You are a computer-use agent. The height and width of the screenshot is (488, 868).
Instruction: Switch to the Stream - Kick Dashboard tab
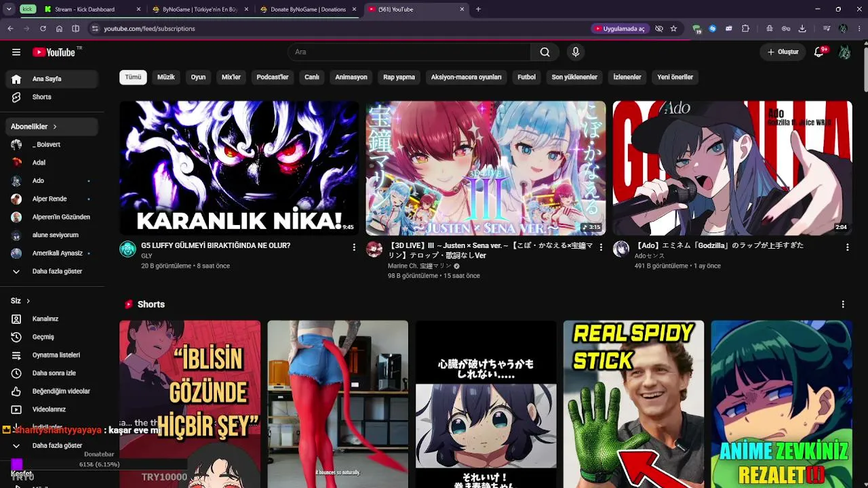click(92, 9)
